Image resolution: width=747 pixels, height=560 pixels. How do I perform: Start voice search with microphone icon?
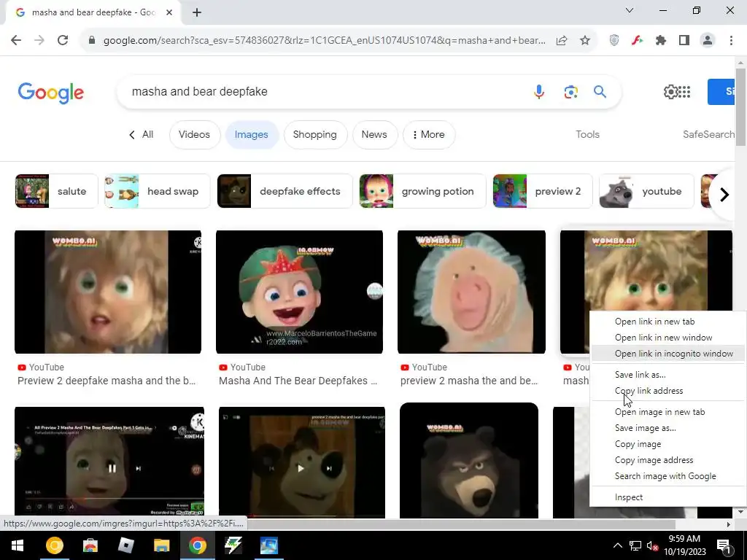539,91
